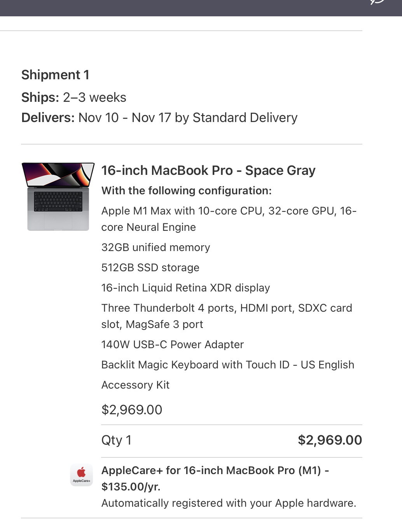Click the 16-inch Liquid Retina XDR display spec
This screenshot has height=532, width=402.
pyautogui.click(x=185, y=288)
